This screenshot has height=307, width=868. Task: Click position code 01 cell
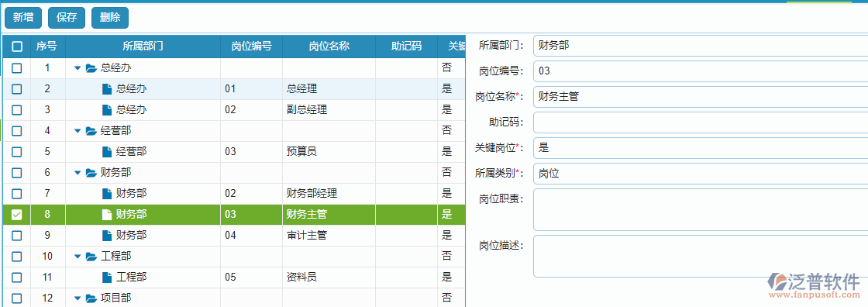pyautogui.click(x=251, y=88)
